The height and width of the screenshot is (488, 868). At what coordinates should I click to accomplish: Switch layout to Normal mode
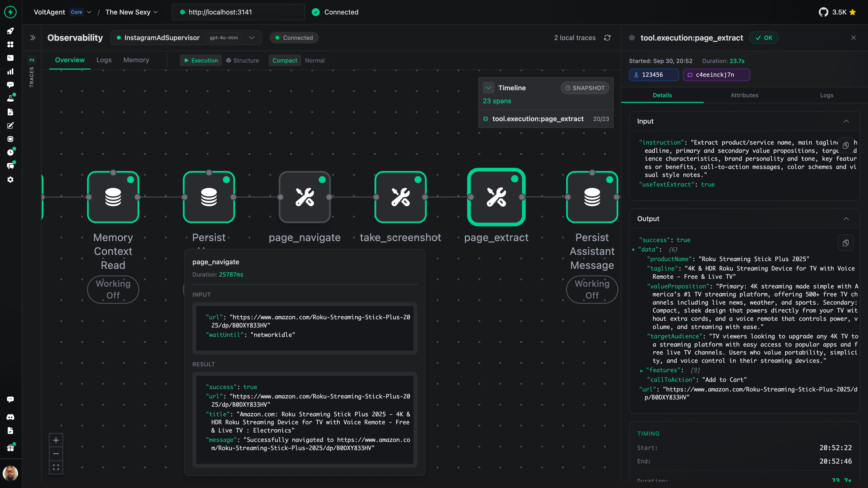[314, 60]
